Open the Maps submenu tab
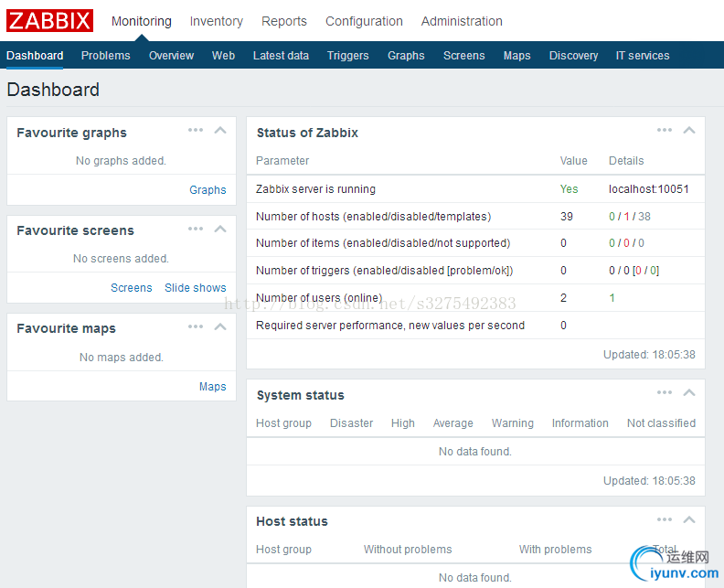This screenshot has height=588, width=724. (x=517, y=56)
